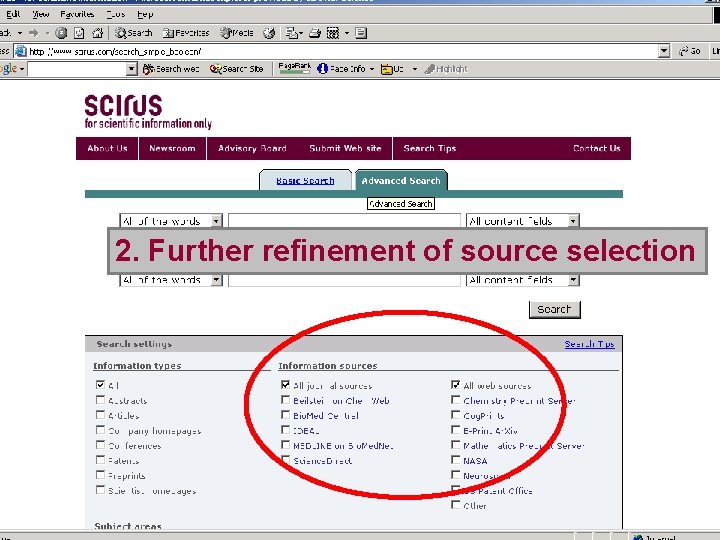
Task: Click the Scirus logo
Action: point(148,112)
